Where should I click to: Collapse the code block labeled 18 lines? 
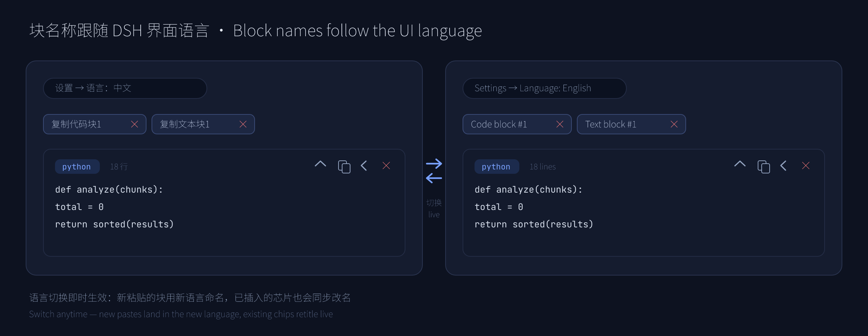coord(740,164)
